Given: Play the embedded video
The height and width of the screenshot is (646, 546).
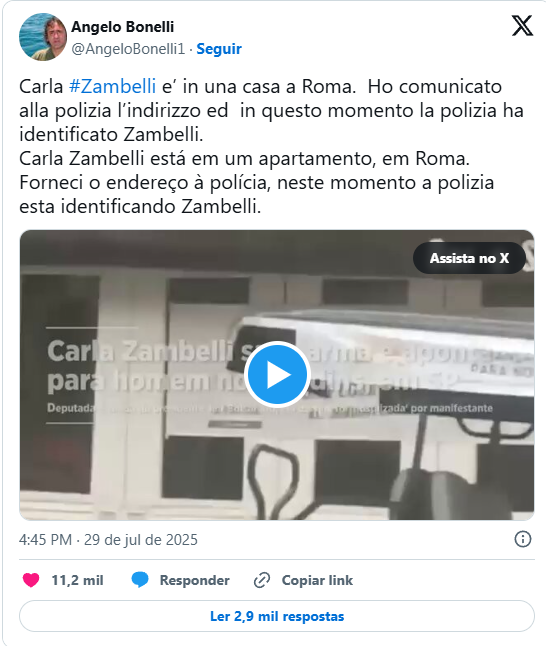Looking at the screenshot, I should point(277,374).
